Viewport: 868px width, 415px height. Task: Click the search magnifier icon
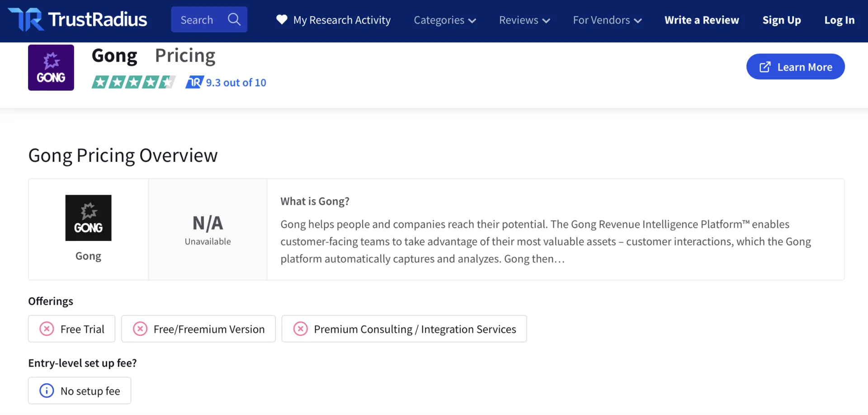(234, 19)
